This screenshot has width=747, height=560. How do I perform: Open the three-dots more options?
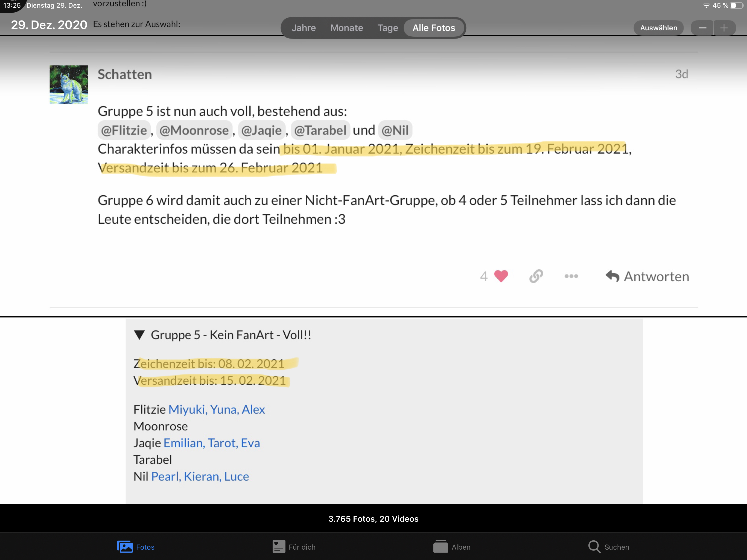(571, 276)
